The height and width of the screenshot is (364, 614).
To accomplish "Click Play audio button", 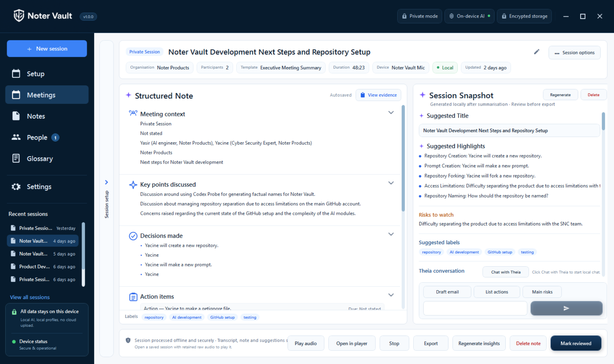I will click(306, 343).
